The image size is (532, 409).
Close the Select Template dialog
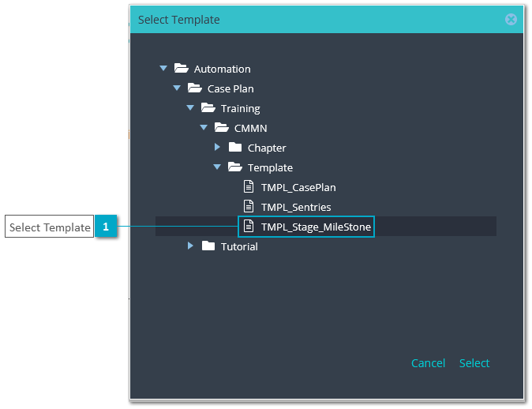pyautogui.click(x=511, y=20)
